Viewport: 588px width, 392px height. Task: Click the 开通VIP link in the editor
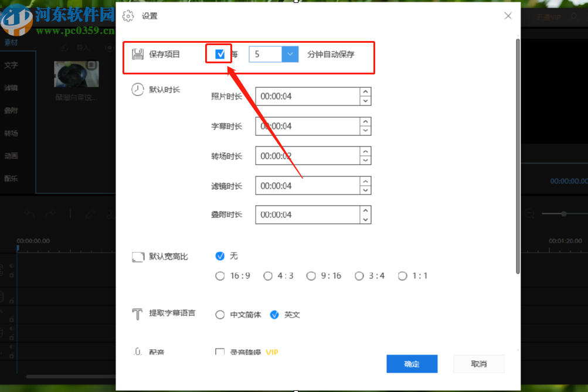pos(548,17)
